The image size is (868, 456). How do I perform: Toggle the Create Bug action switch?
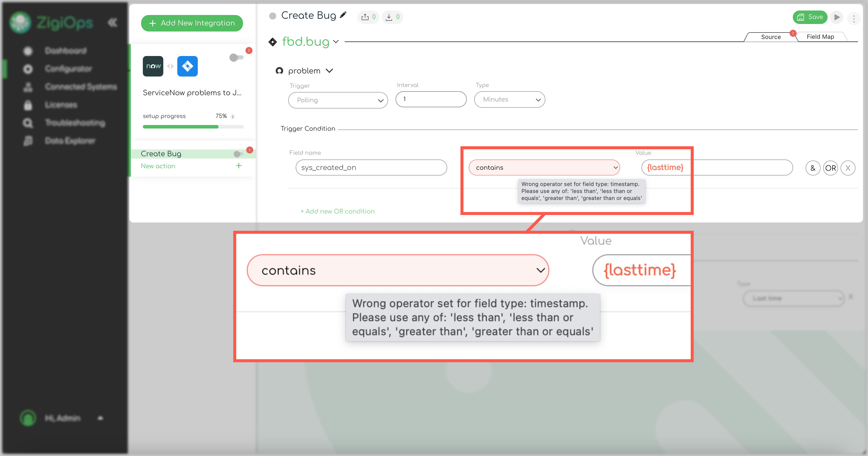238,154
